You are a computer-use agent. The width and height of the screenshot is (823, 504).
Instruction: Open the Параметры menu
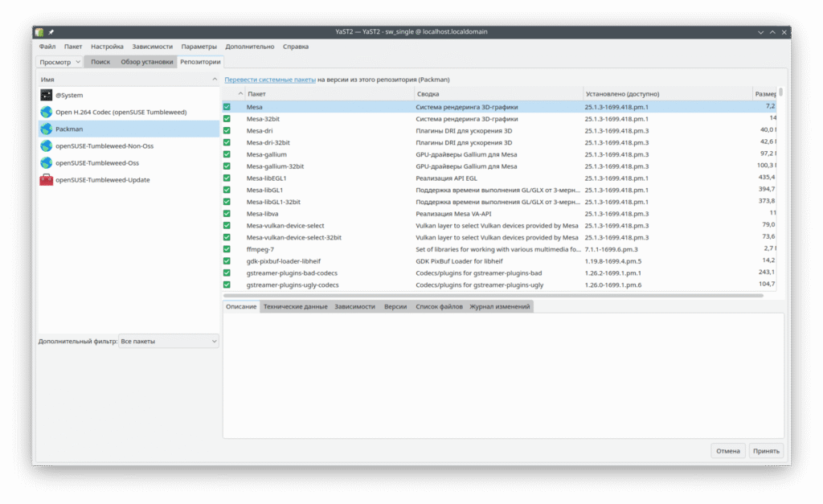(x=199, y=47)
